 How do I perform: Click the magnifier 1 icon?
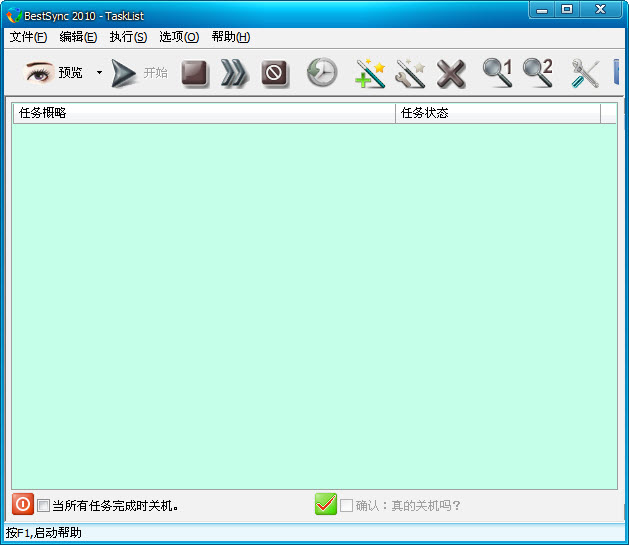497,73
